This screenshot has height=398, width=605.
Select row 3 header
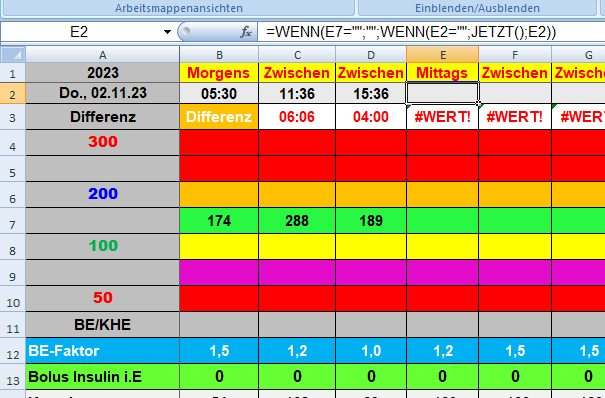(x=13, y=117)
